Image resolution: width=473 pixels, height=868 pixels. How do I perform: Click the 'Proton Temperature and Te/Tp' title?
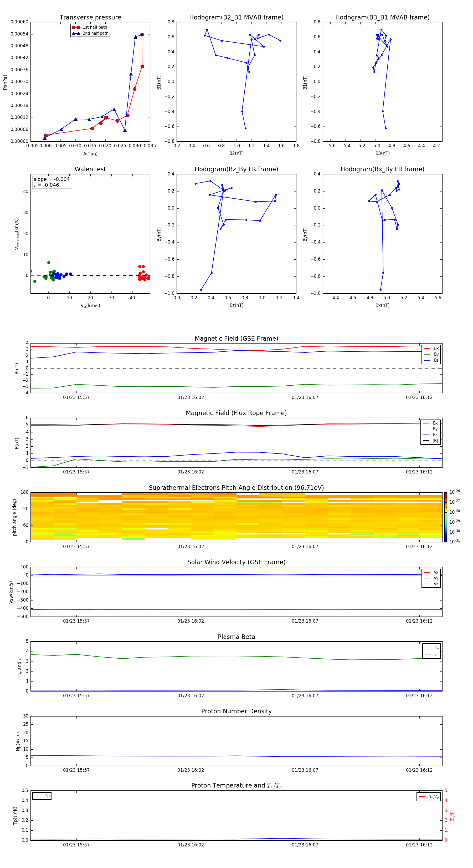[x=236, y=786]
